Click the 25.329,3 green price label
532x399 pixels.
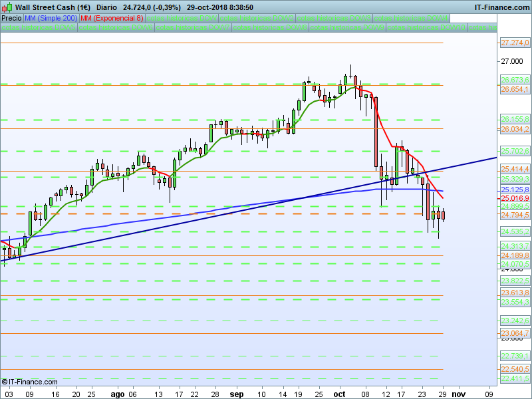point(515,179)
